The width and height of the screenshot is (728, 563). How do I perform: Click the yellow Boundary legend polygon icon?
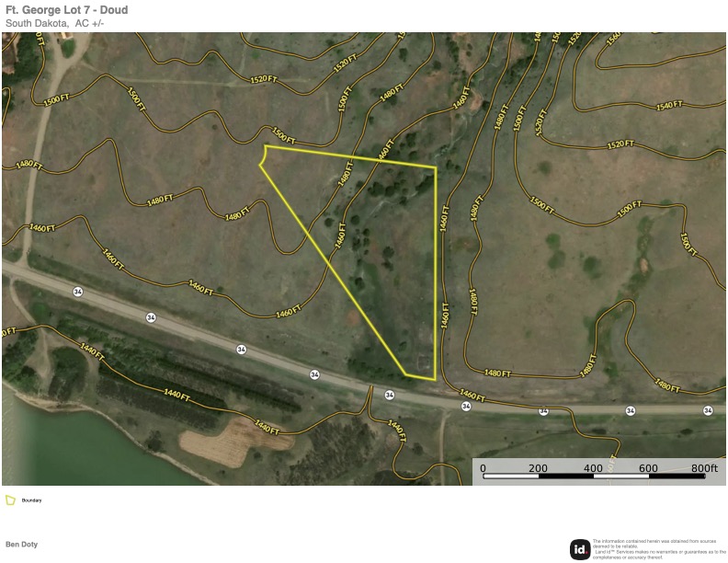(x=10, y=500)
